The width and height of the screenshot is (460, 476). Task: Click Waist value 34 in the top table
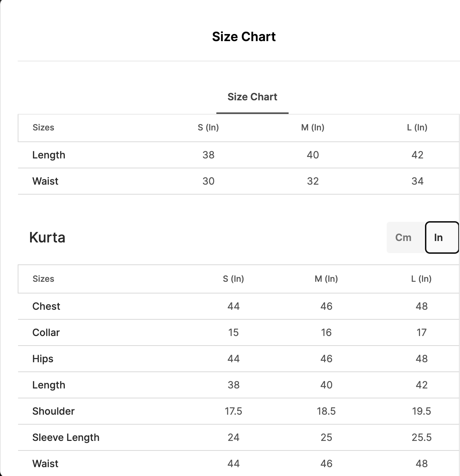tap(417, 181)
